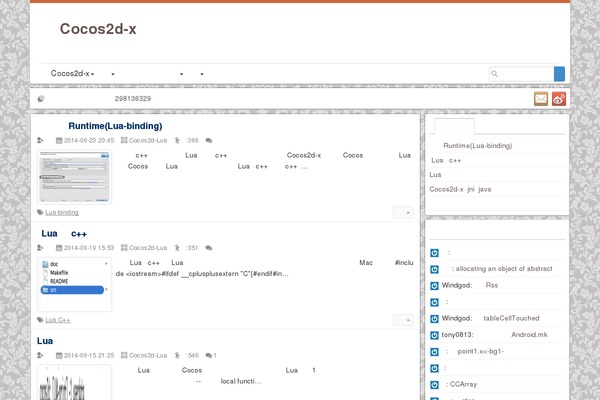Open the second navigation menu dropdown arrow
This screenshot has height=400, width=600.
(113, 74)
